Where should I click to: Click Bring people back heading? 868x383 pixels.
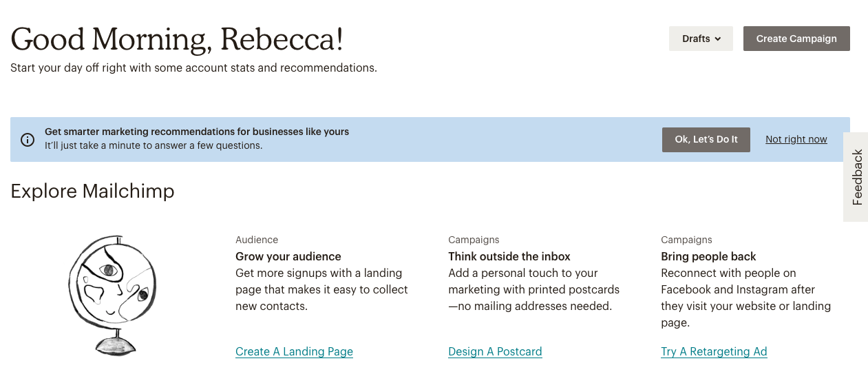(x=708, y=256)
